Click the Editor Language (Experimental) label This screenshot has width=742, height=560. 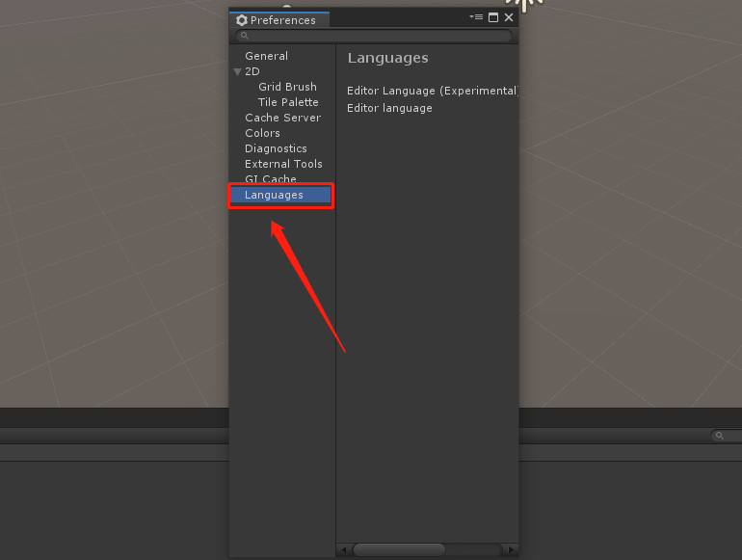pos(433,91)
